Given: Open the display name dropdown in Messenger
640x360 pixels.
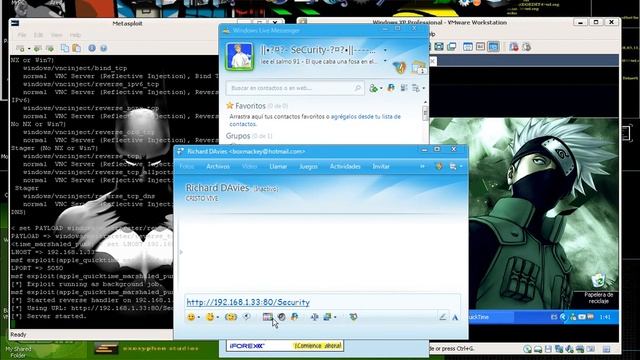Looking at the screenshot, I should coord(385,51).
